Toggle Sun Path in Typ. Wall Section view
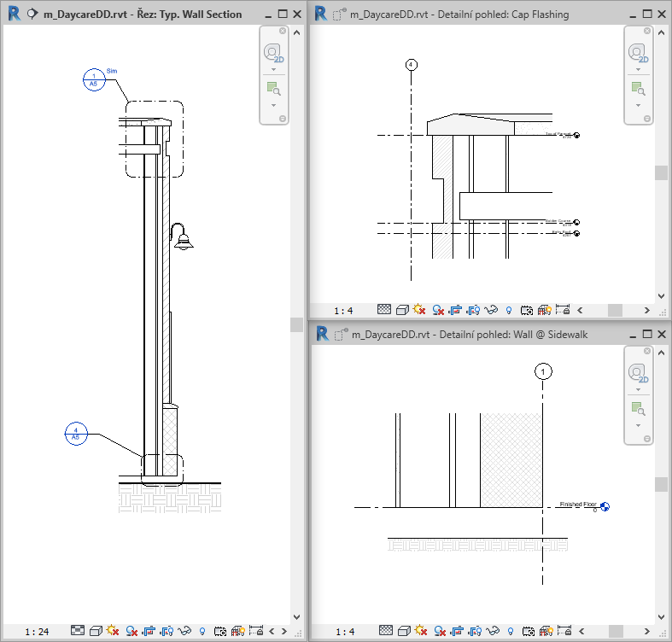The width and height of the screenshot is (672, 642). 113,630
